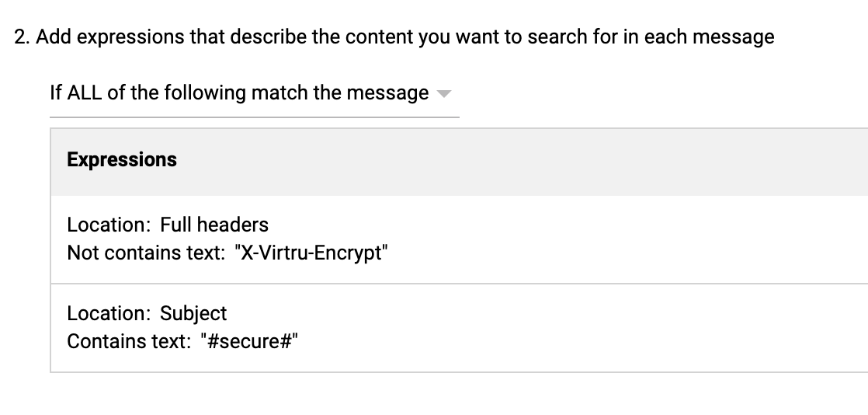868x415 pixels.
Task: Click the "X-Virtru-Encrypt" text value
Action: 310,253
